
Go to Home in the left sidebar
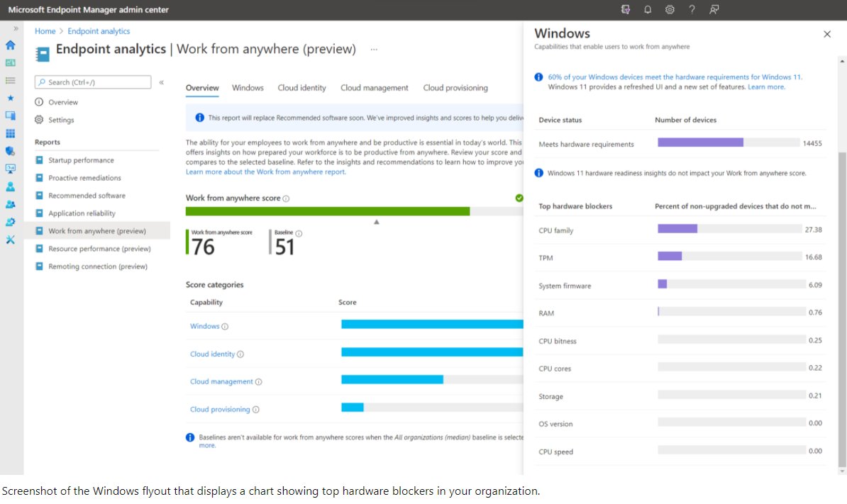[10, 45]
